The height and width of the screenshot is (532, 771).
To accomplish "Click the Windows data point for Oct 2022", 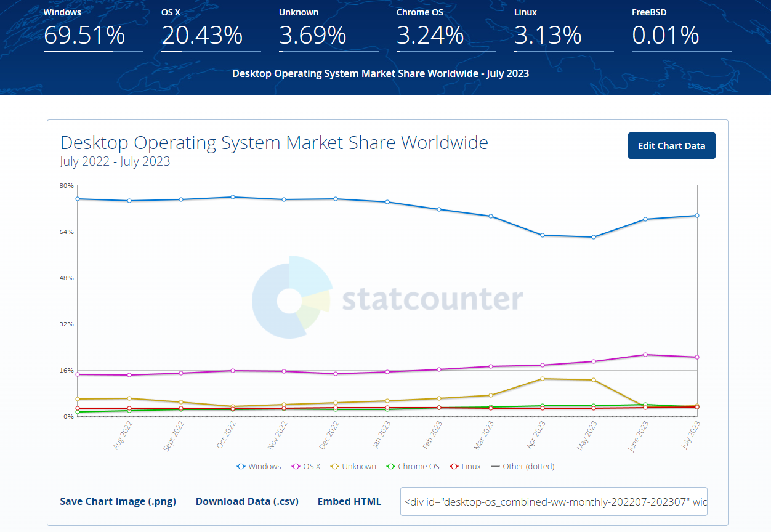I will (232, 197).
